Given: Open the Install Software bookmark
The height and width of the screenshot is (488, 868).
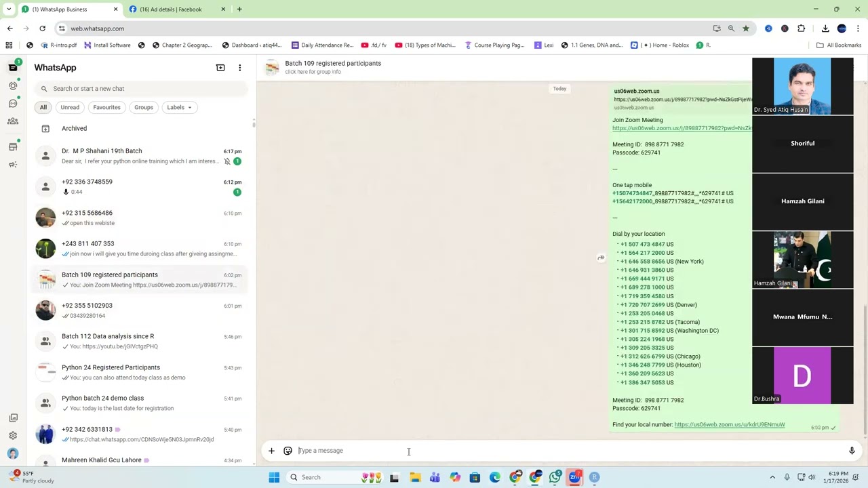Looking at the screenshot, I should 107,45.
